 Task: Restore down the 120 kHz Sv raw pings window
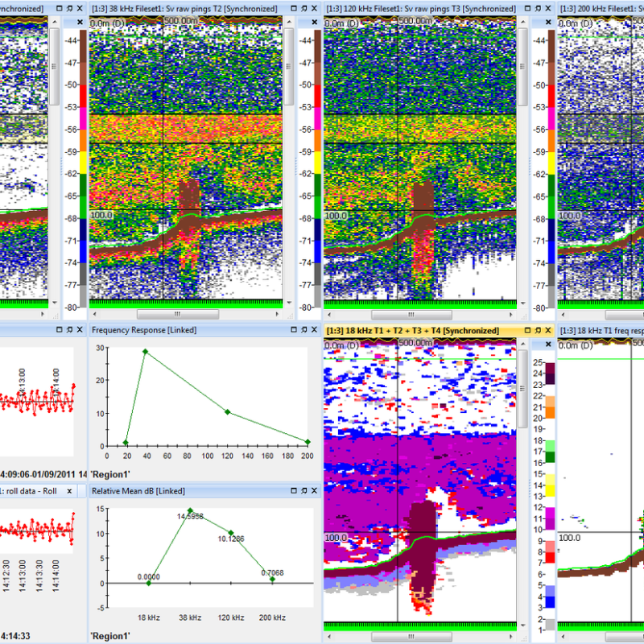[x=527, y=8]
